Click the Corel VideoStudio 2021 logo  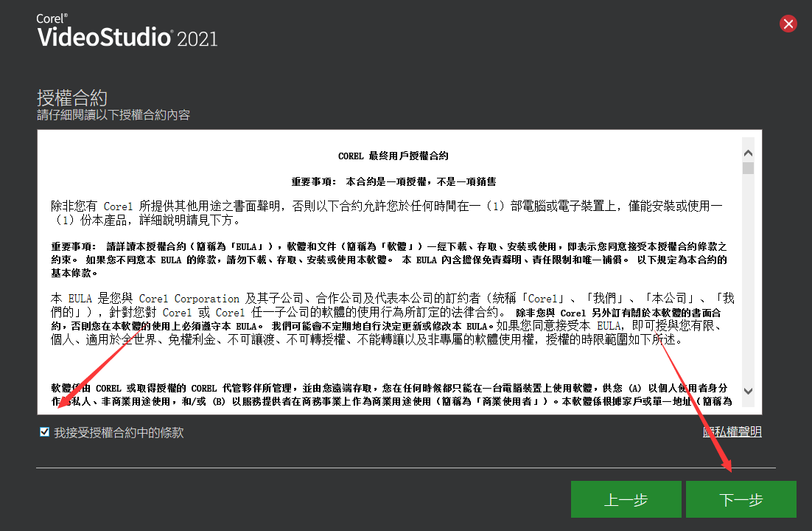click(x=127, y=31)
